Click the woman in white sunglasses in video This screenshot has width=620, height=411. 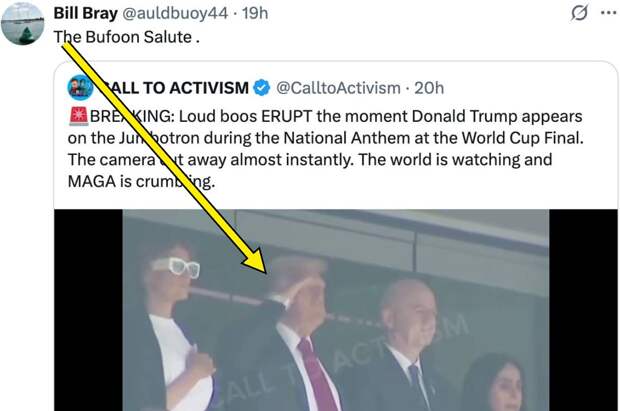tap(175, 320)
